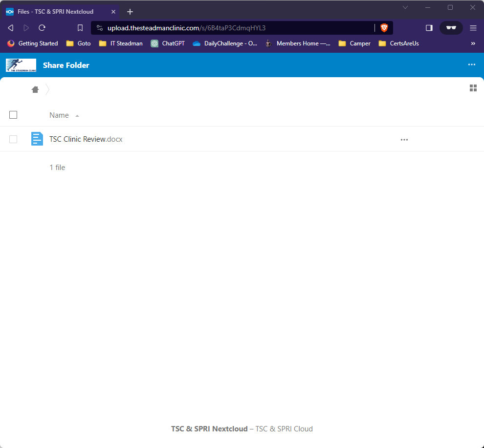Image resolution: width=484 pixels, height=448 pixels.
Task: Click the browser back arrow
Action: click(x=10, y=28)
